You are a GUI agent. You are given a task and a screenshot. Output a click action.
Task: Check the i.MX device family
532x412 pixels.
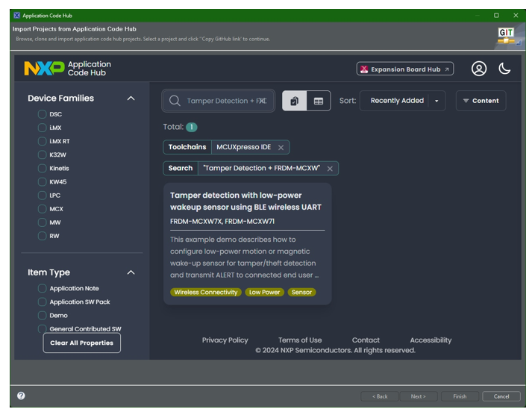[x=42, y=128]
